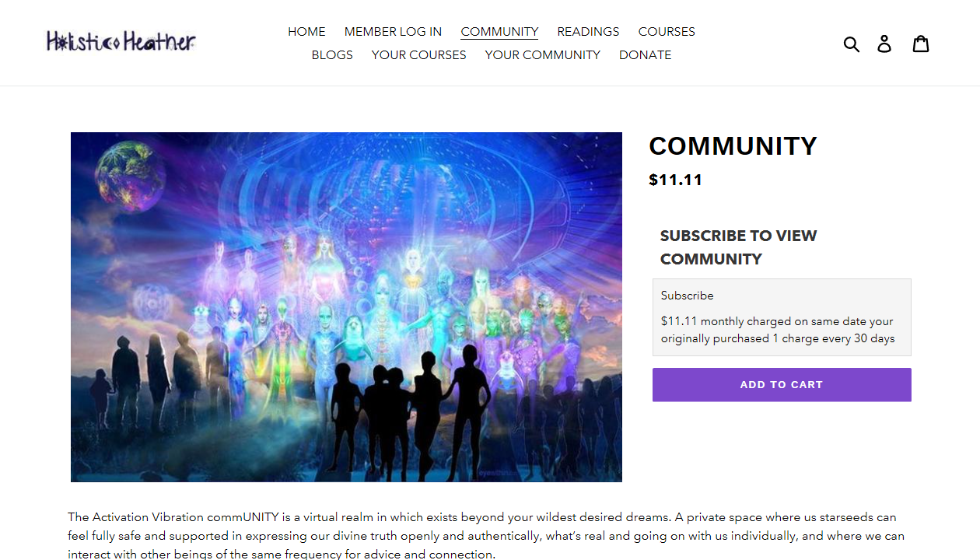
Task: Open the READINGS menu link
Action: [x=588, y=32]
